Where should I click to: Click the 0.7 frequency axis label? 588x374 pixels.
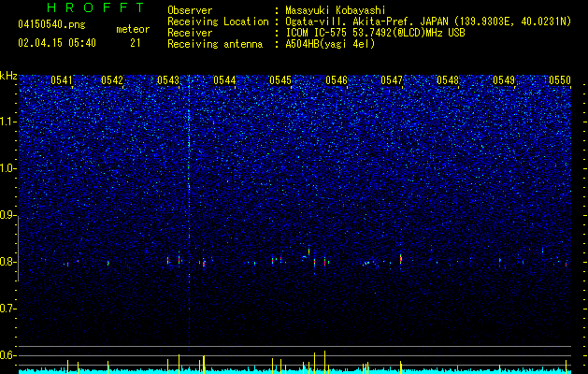click(x=7, y=309)
